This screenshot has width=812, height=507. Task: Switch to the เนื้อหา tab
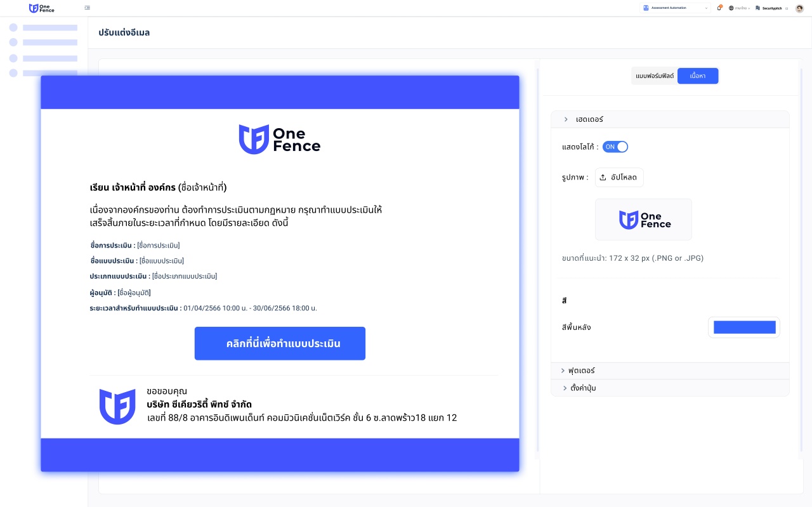pyautogui.click(x=698, y=76)
